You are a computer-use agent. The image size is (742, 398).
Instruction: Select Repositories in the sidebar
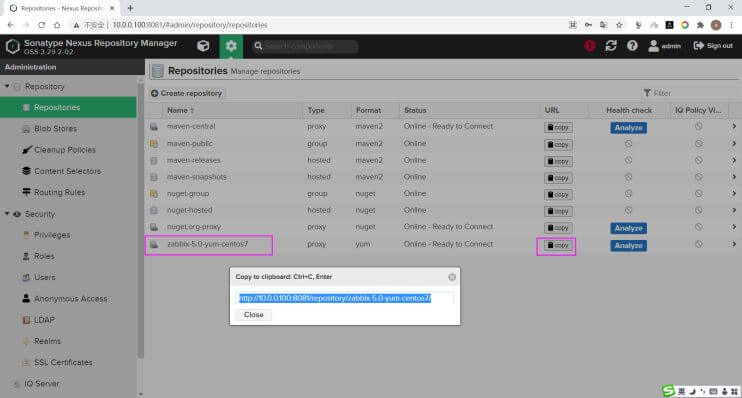coord(68,107)
